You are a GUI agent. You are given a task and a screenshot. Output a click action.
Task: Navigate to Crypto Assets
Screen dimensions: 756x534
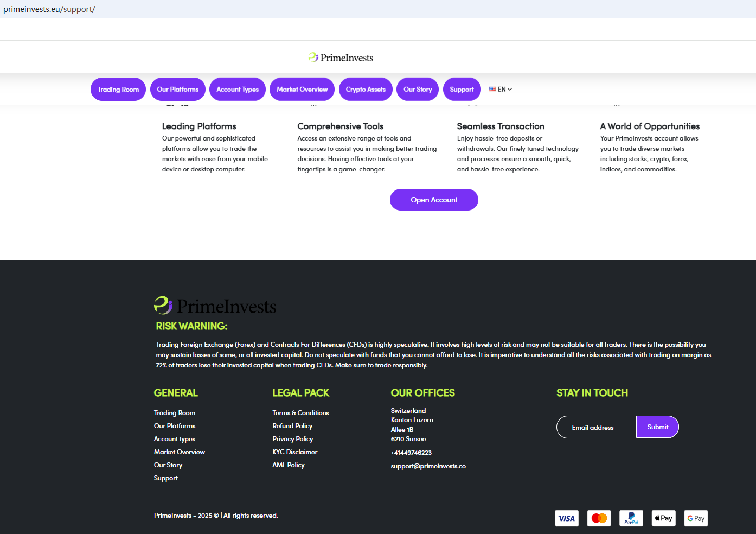tap(366, 90)
